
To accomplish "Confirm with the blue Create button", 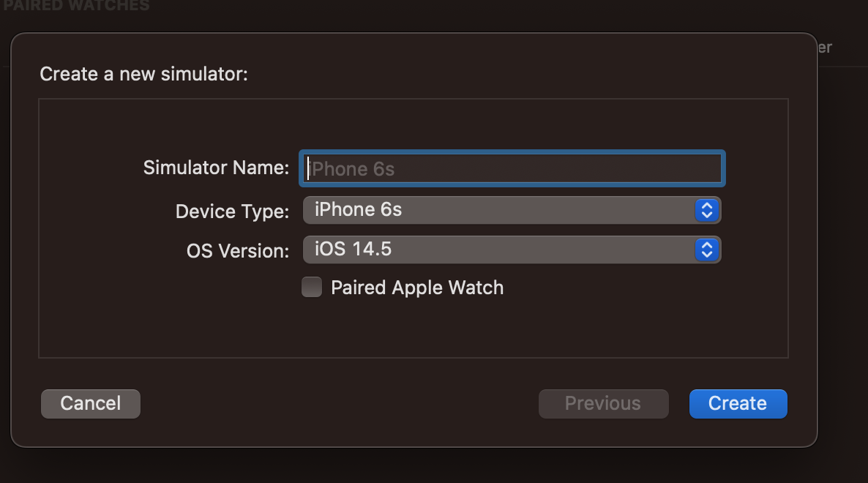I will point(738,403).
